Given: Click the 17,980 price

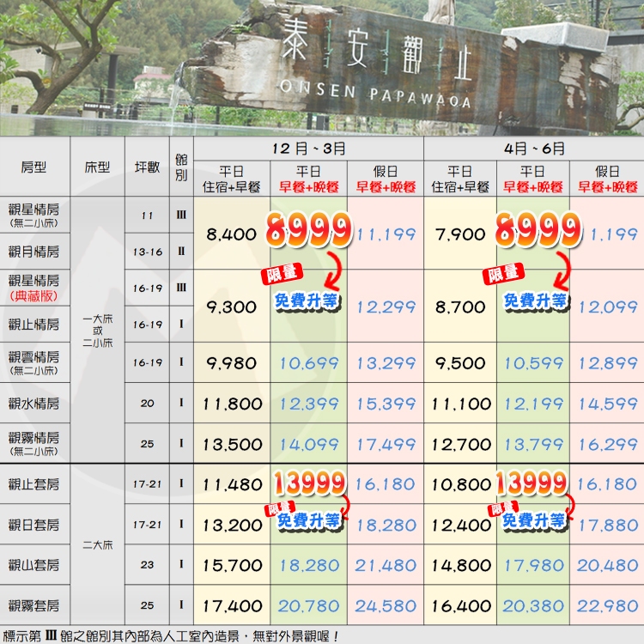Looking at the screenshot, I should pyautogui.click(x=534, y=566).
